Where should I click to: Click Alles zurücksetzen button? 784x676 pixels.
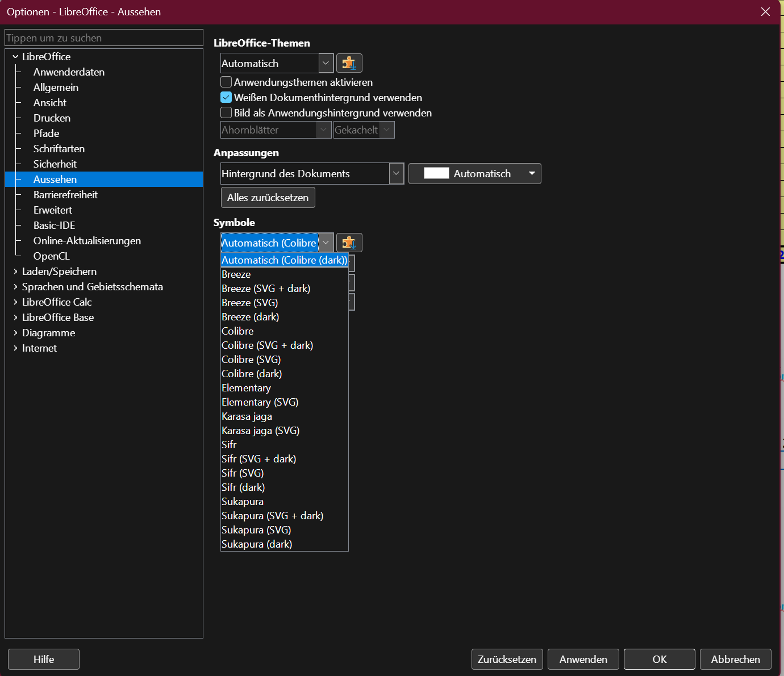click(x=268, y=197)
